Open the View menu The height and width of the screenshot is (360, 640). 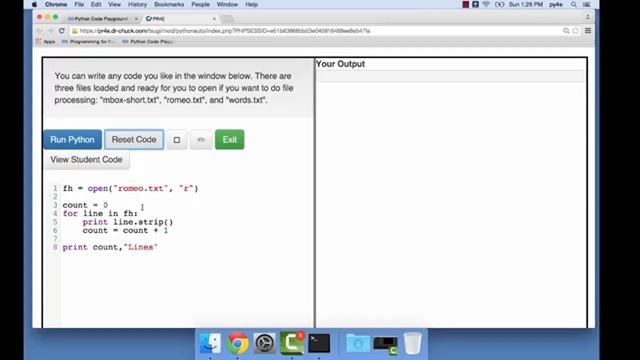tap(114, 4)
